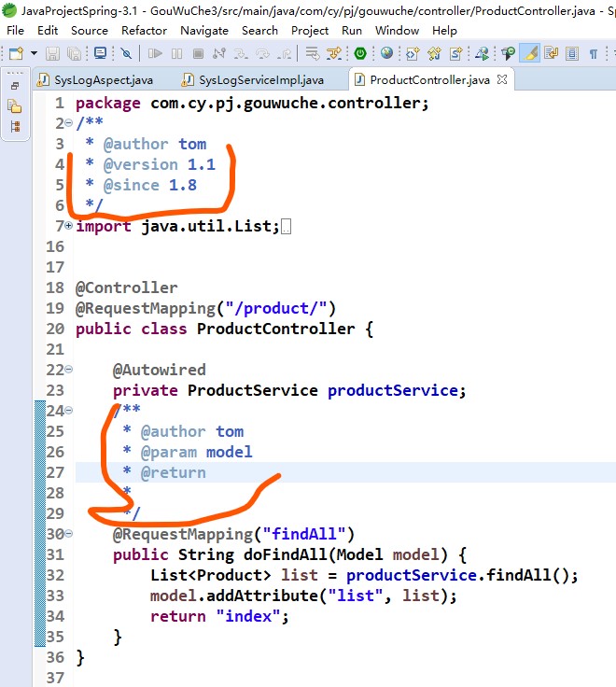Click '@since 1.8' in the comment
The height and width of the screenshot is (687, 616).
tap(150, 186)
